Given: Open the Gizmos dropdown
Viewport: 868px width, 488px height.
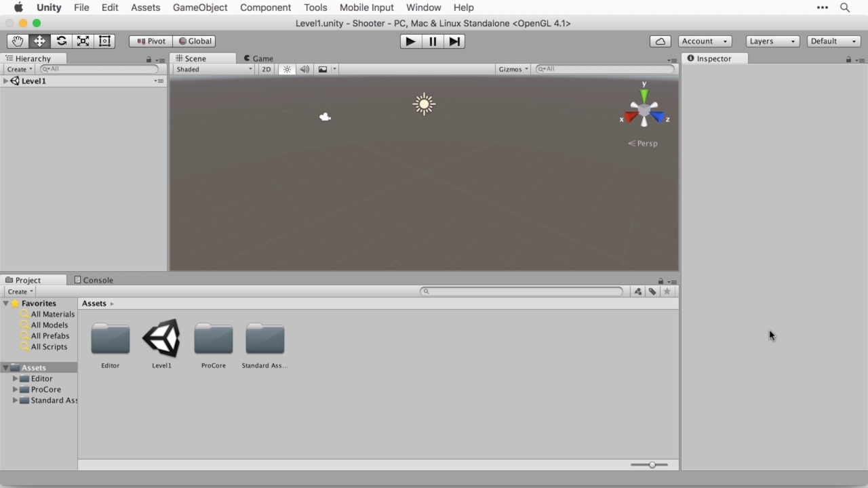Looking at the screenshot, I should point(513,69).
